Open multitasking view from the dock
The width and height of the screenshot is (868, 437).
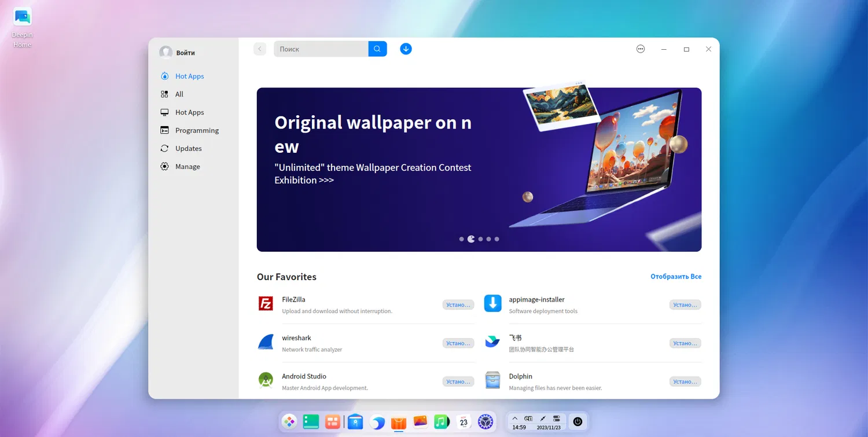[x=333, y=422]
